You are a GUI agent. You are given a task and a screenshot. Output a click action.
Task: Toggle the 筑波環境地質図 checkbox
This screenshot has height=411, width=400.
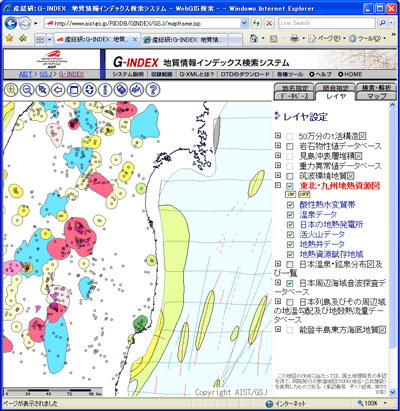click(x=290, y=176)
